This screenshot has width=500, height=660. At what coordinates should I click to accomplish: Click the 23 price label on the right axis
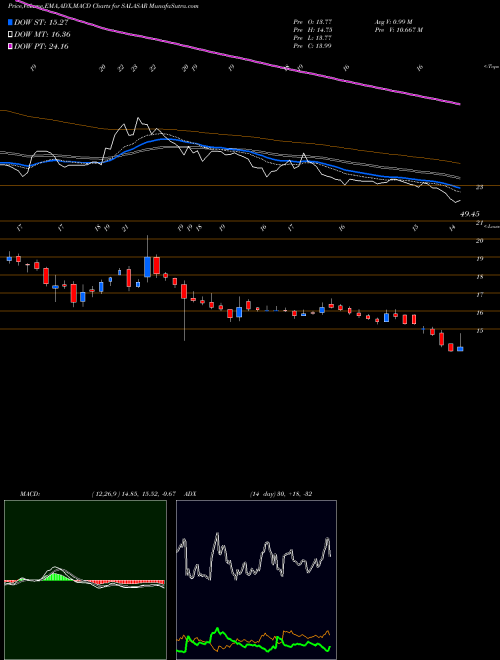[479, 187]
